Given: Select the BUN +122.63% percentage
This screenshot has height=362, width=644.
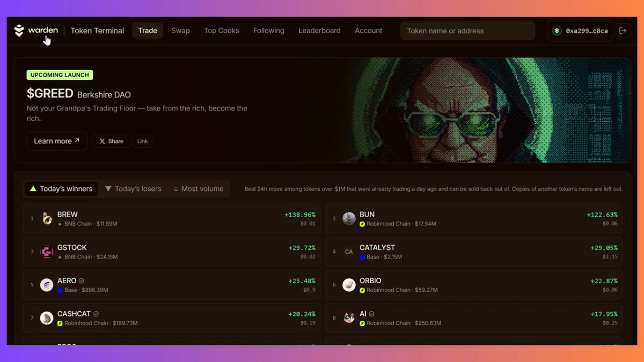Looking at the screenshot, I should [x=602, y=215].
